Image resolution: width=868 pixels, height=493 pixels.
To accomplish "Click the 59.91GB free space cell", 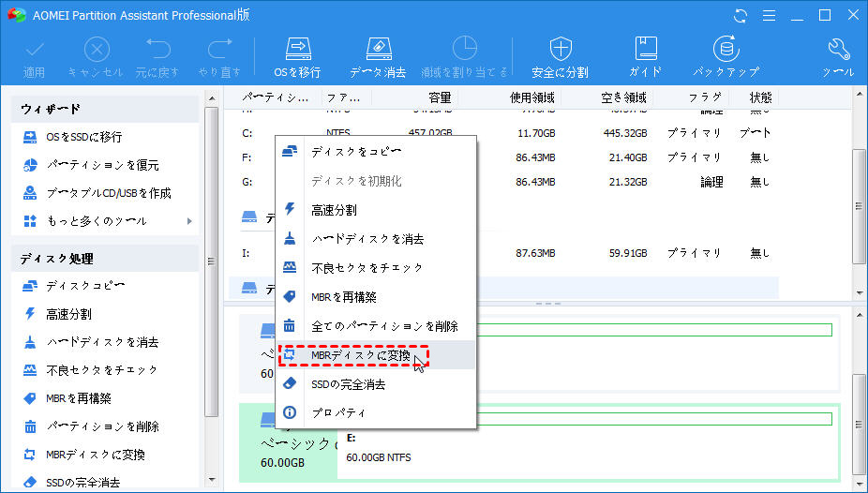I will pyautogui.click(x=628, y=253).
